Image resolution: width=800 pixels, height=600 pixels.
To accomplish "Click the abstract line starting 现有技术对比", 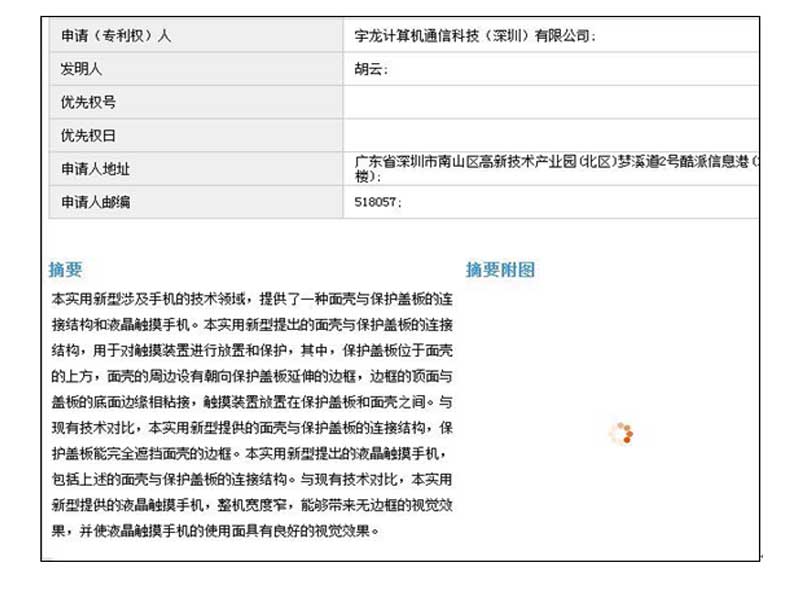I will 252,428.
